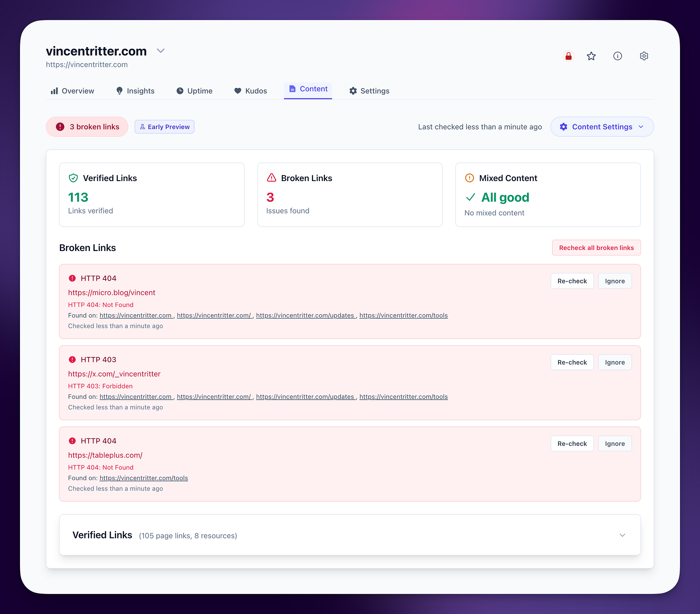Viewport: 700px width, 614px height.
Task: Open the Content Settings dropdown
Action: coord(602,127)
